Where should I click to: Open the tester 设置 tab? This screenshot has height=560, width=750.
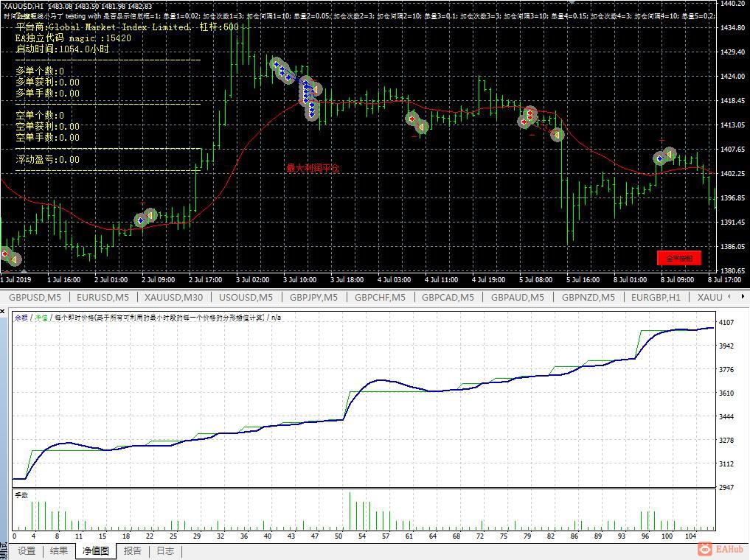coord(27,551)
